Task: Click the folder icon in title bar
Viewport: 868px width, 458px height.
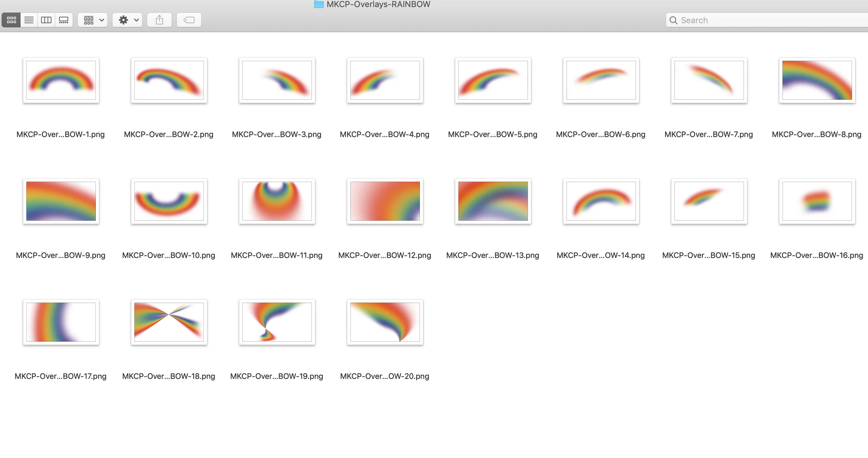Action: point(318,4)
